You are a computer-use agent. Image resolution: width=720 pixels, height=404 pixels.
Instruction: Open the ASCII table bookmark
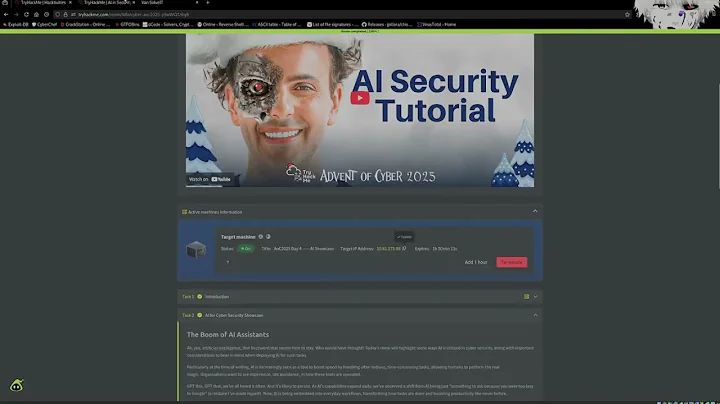[277, 25]
